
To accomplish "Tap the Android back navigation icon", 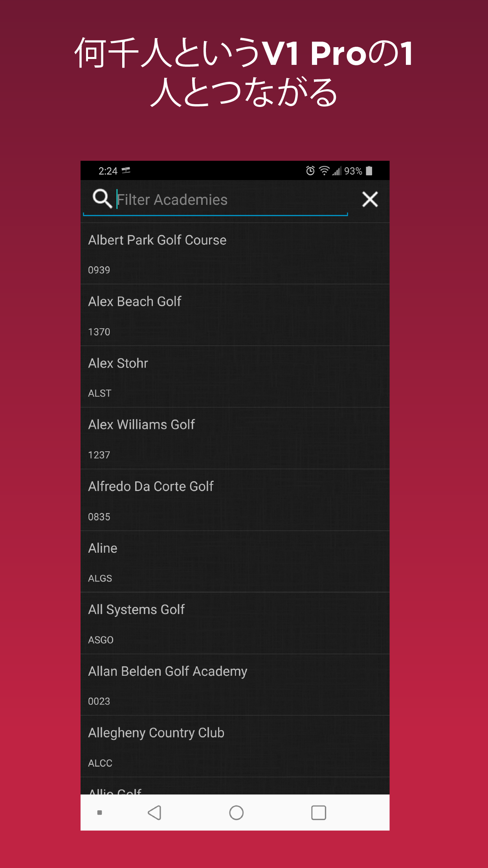I will coord(154,813).
